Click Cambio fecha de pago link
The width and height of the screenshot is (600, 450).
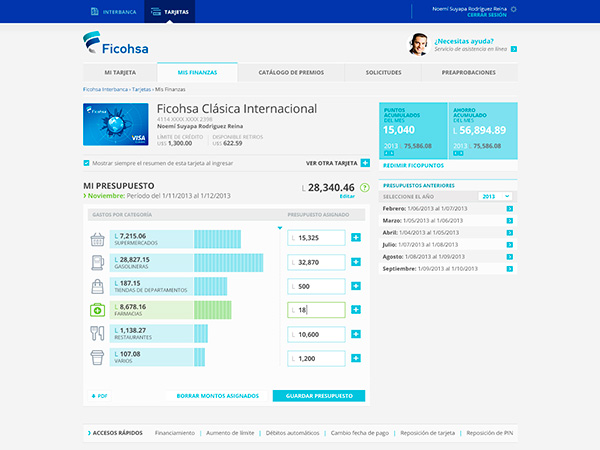pos(360,433)
